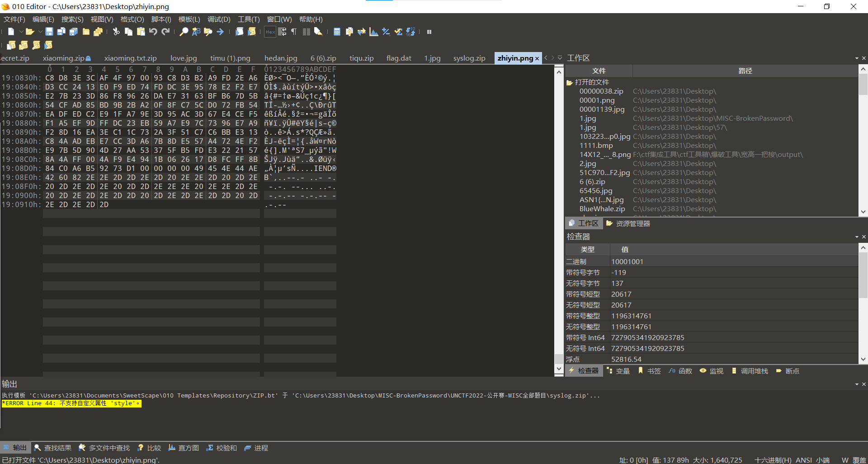Create a new file with the New icon
Viewport: 868px width, 464px height.
[x=11, y=32]
